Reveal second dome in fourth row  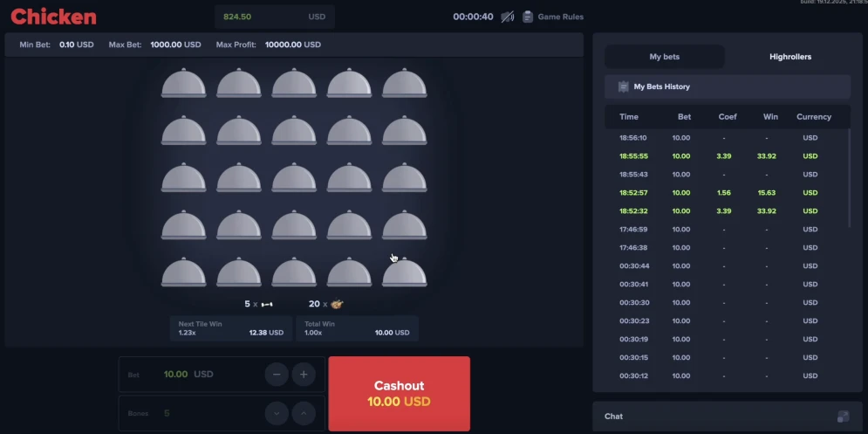pyautogui.click(x=238, y=224)
